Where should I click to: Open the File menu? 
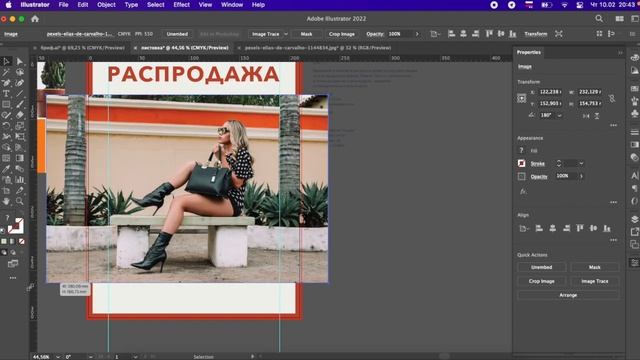[x=63, y=5]
